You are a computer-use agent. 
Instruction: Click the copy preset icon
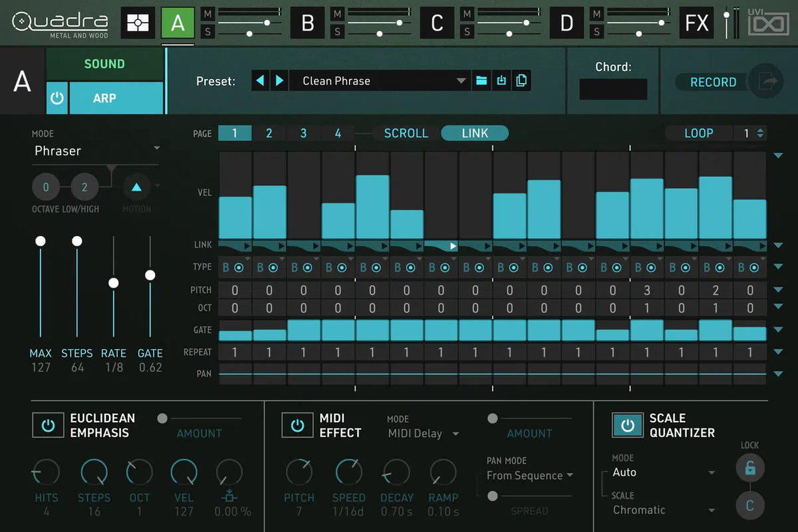pyautogui.click(x=521, y=81)
